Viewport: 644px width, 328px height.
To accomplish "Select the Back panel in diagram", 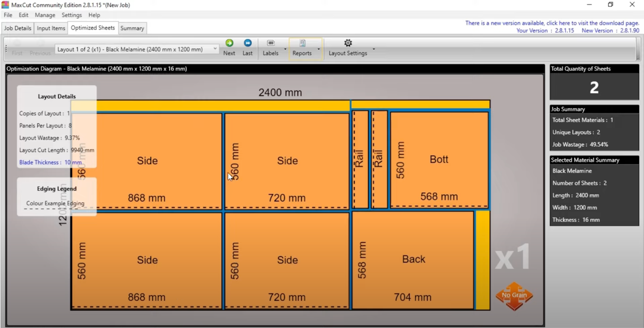I will click(413, 260).
